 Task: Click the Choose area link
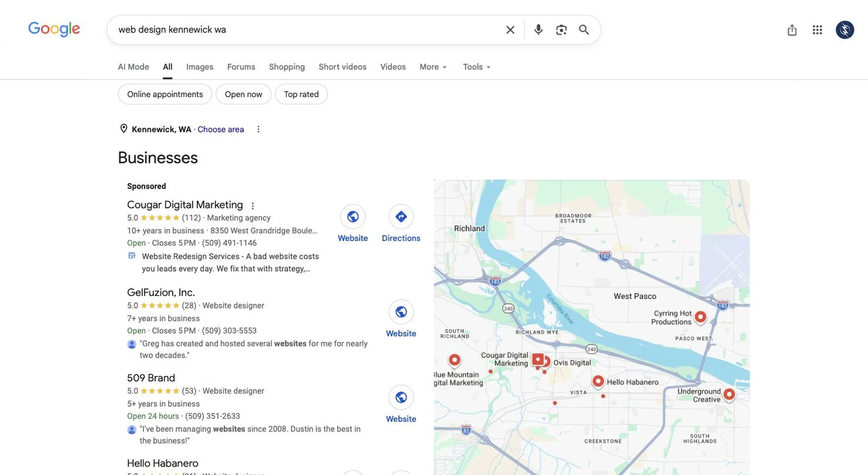point(221,129)
